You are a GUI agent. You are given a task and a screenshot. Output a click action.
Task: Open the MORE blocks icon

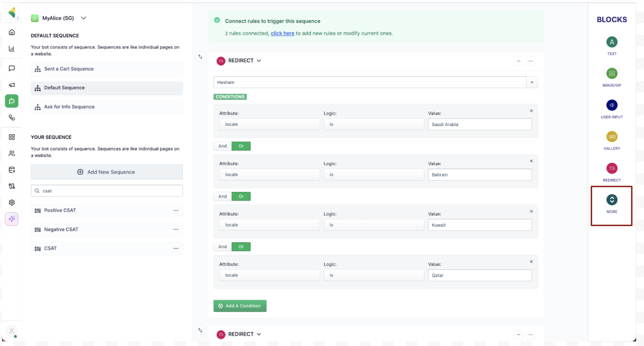[612, 200]
